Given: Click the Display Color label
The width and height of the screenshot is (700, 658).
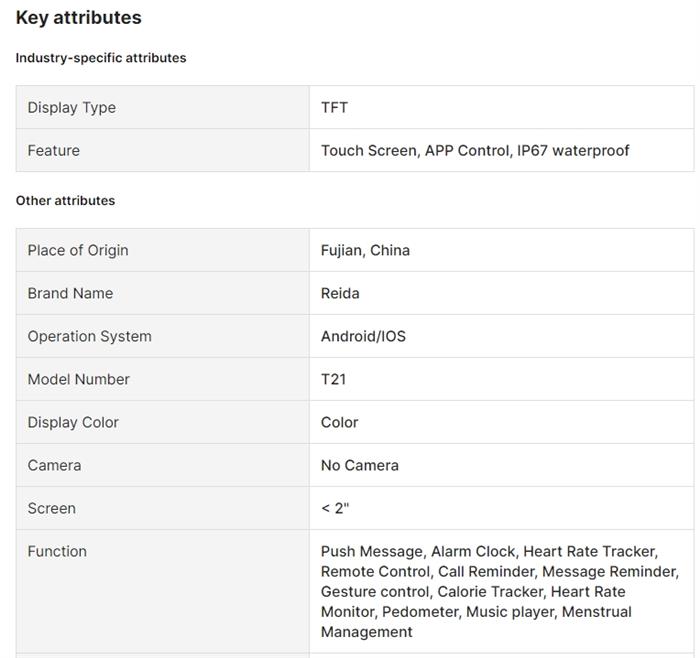Looking at the screenshot, I should [73, 423].
